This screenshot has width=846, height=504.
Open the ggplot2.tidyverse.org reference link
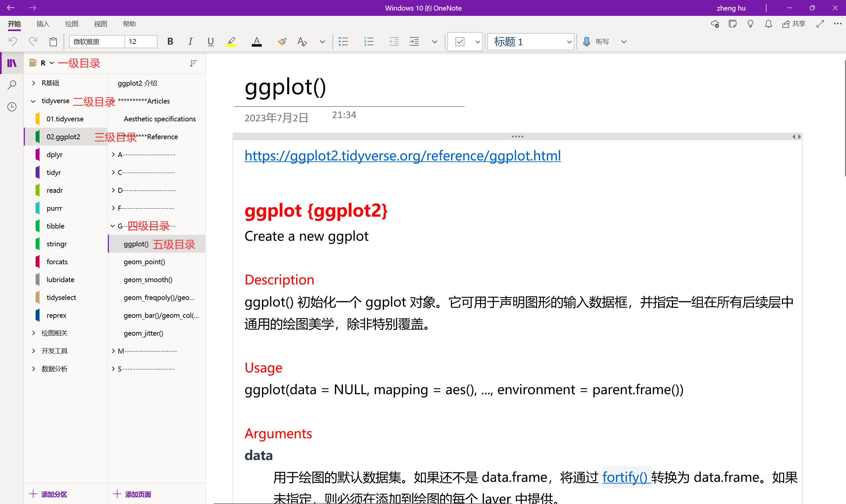point(402,156)
